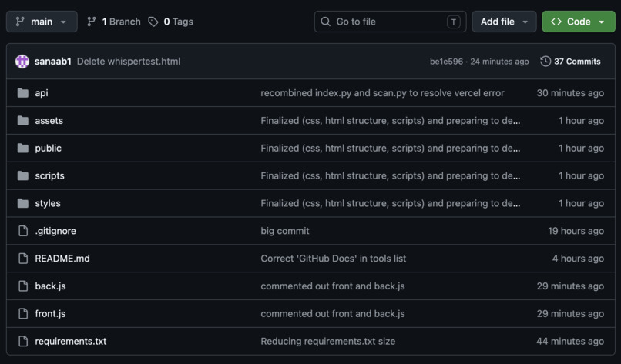Click the scripts folder icon
Image resolution: width=621 pixels, height=364 pixels.
(x=23, y=175)
